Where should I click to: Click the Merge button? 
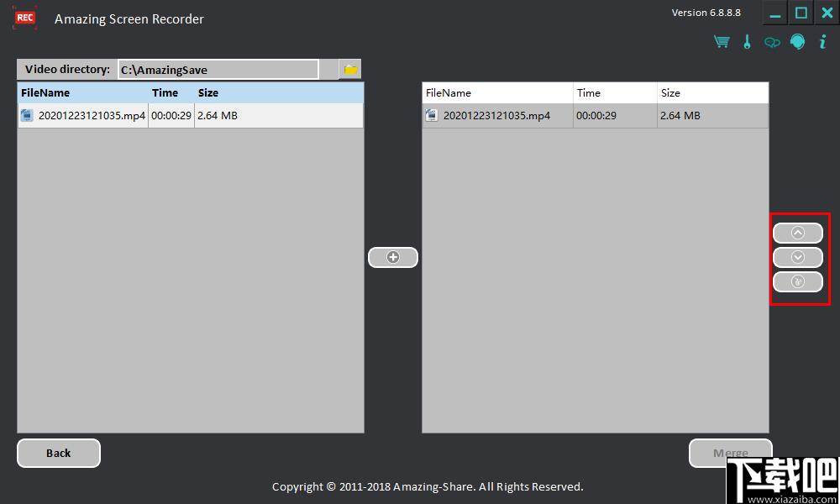click(x=730, y=453)
